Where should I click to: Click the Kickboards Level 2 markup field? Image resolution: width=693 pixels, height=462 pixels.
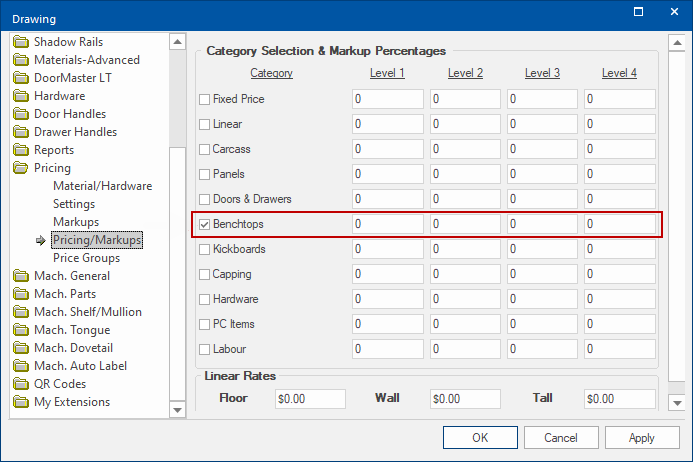tap(465, 249)
